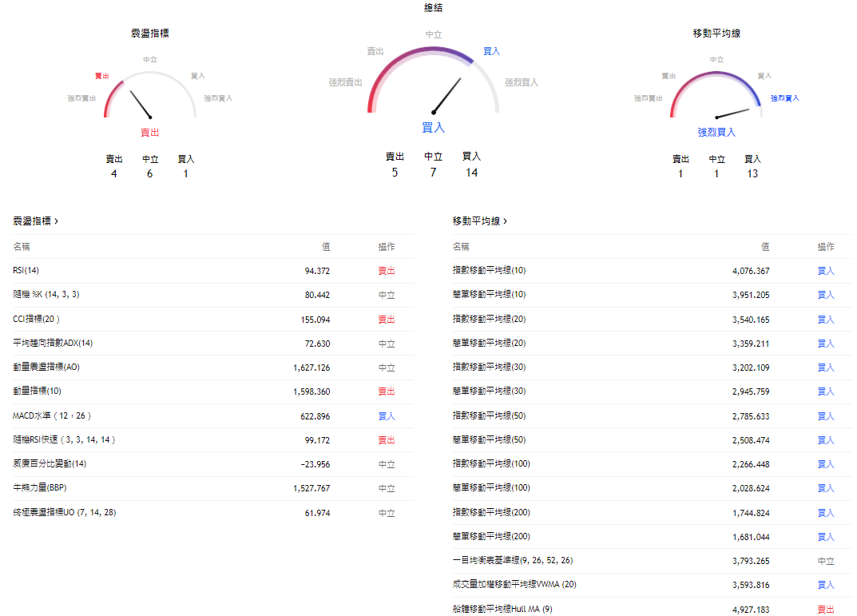
Task: Click 中立 for 平均趨向指數ADX(14)
Action: (386, 343)
